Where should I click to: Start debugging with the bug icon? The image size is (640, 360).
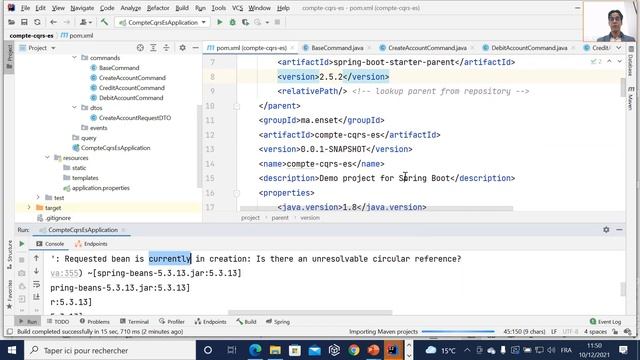(x=233, y=22)
